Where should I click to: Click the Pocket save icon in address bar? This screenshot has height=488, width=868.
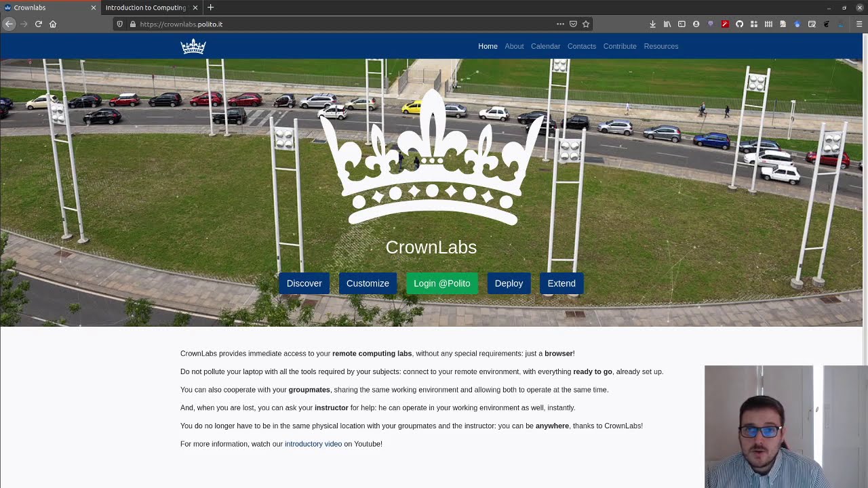tap(573, 24)
